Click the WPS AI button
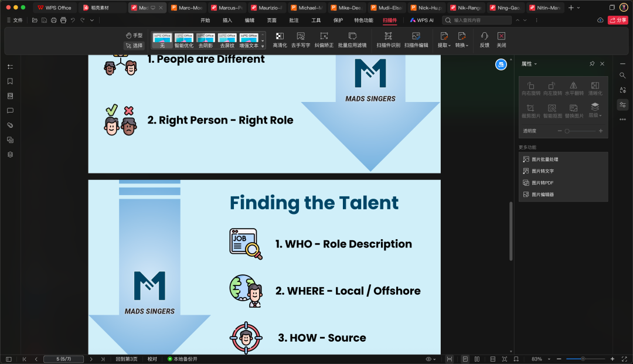Screen dimensions: 633x364 421,20
